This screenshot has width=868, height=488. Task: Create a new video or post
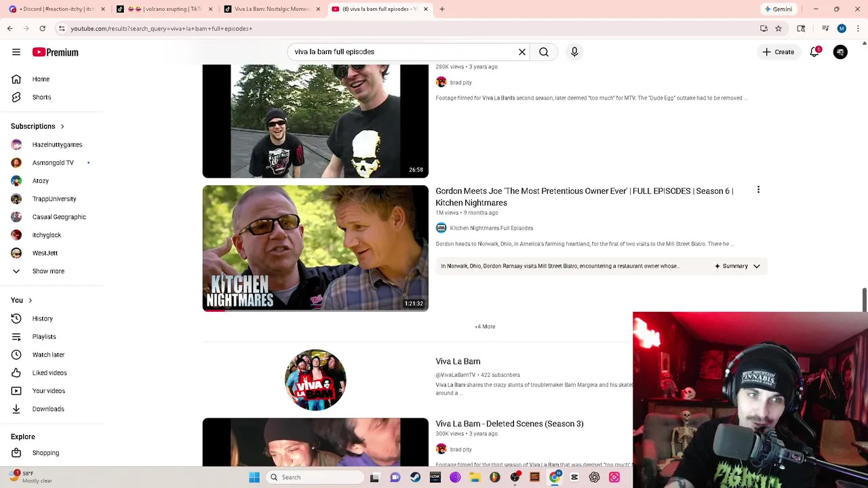tap(778, 52)
